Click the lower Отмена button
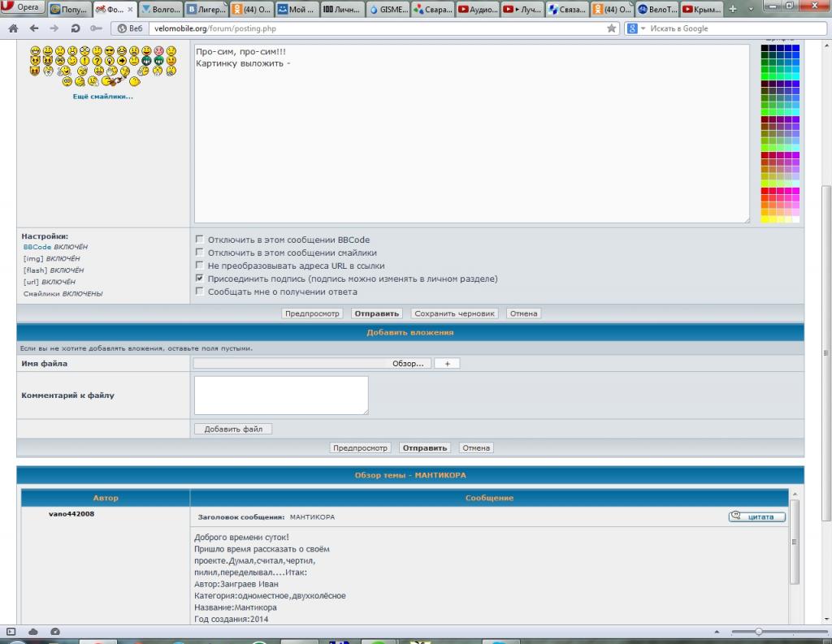The height and width of the screenshot is (644, 832). [x=476, y=447]
